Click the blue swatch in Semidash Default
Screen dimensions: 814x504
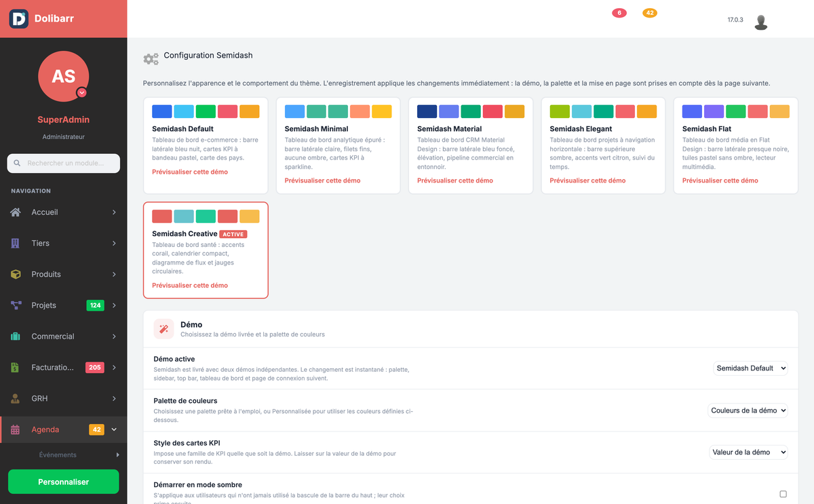click(162, 111)
